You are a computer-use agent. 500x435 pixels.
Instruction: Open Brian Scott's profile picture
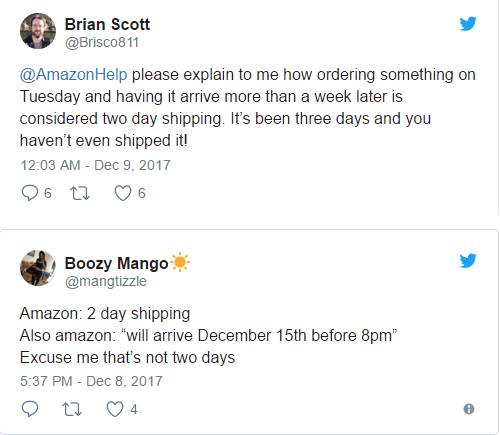[38, 31]
